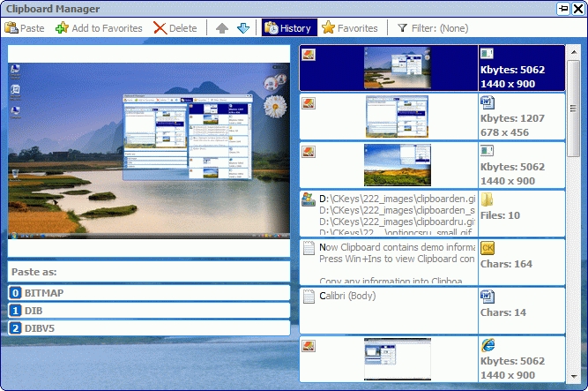Choose DIB paste format
This screenshot has width=588, height=391.
[149, 311]
